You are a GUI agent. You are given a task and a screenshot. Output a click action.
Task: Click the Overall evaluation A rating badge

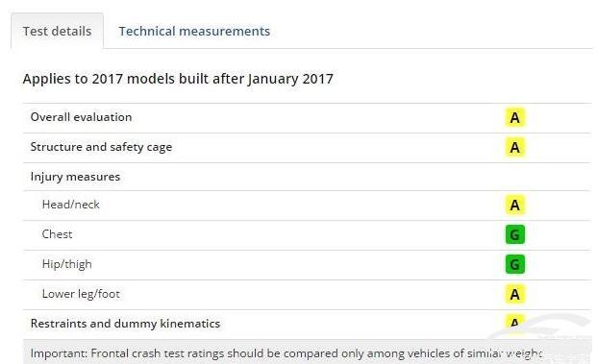click(514, 117)
